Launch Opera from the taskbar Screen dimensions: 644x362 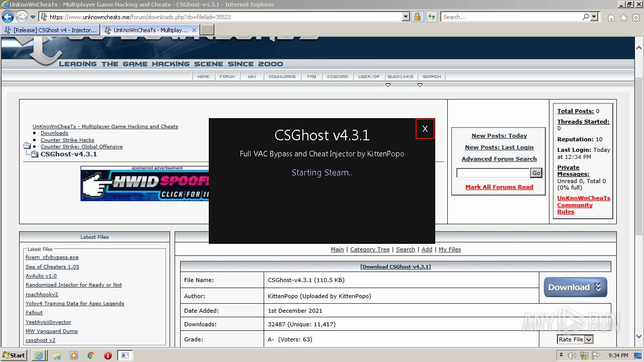coord(108,355)
